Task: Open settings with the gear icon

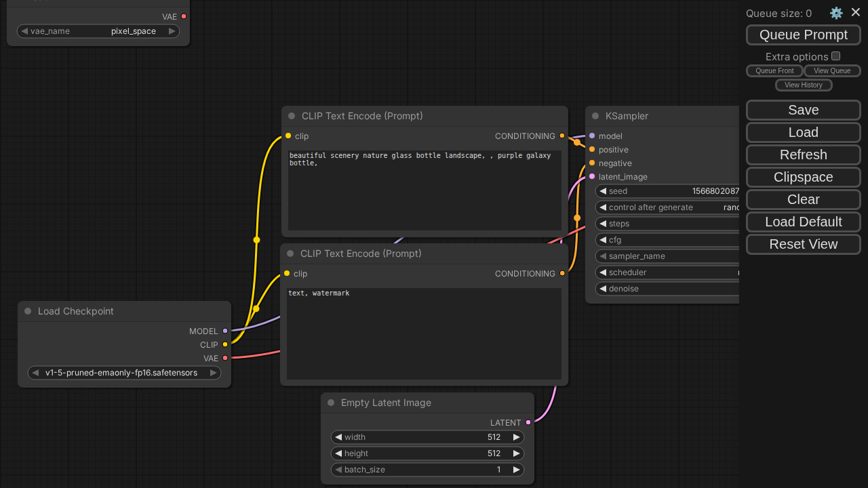Action: 836,13
